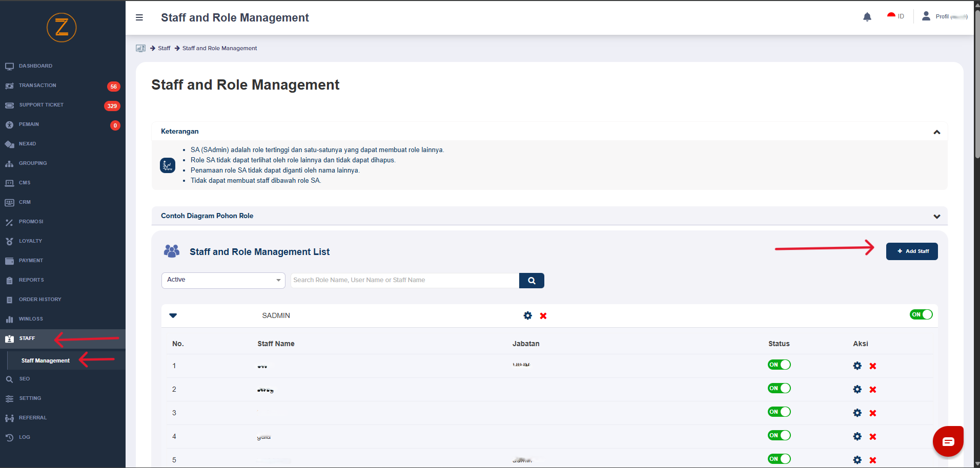Expand Contoh Diagram Pohon Role section
Image resolution: width=980 pixels, height=468 pixels.
point(936,216)
